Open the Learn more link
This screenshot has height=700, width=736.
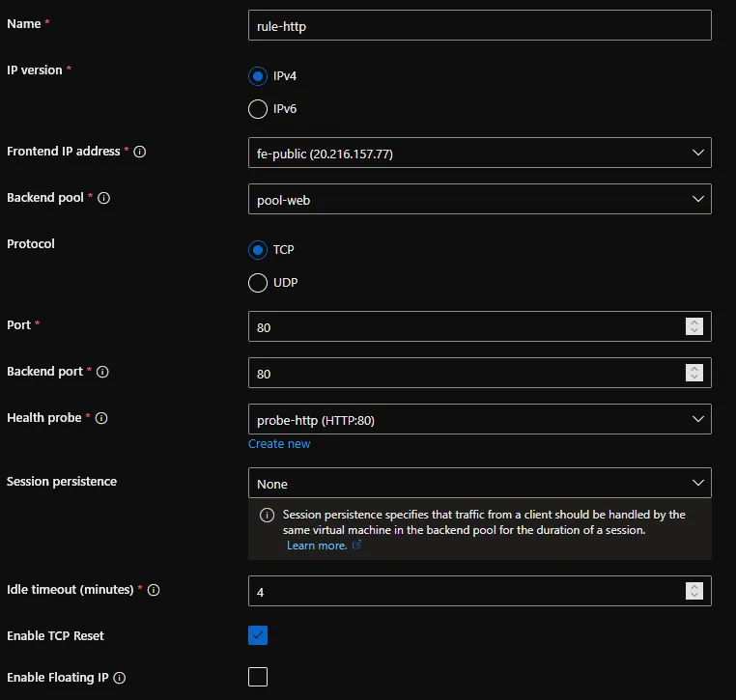317,546
